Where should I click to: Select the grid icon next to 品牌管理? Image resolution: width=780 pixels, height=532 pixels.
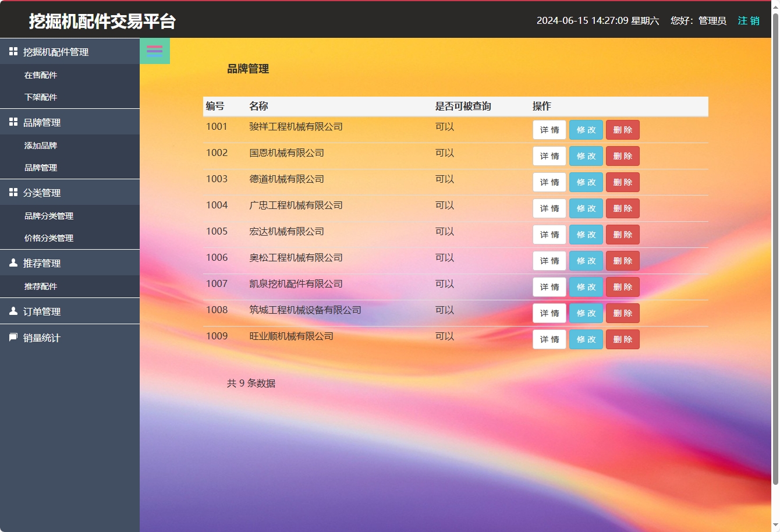click(12, 122)
